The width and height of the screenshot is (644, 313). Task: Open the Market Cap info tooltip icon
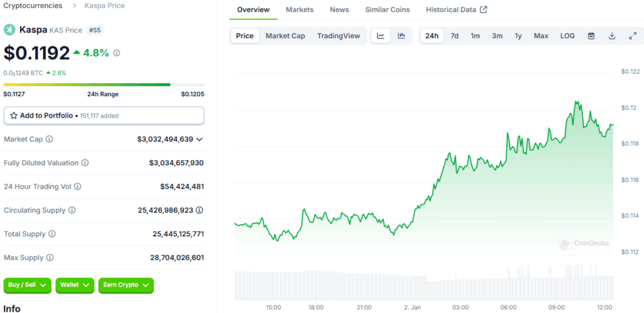pos(49,139)
